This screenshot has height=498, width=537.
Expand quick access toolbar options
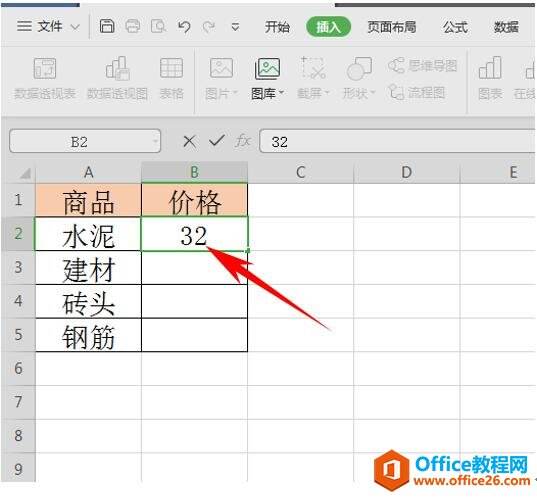coord(235,26)
